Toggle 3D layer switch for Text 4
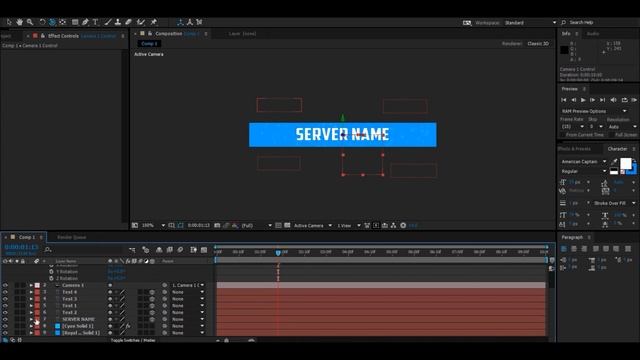The image size is (640, 360). (x=152, y=292)
